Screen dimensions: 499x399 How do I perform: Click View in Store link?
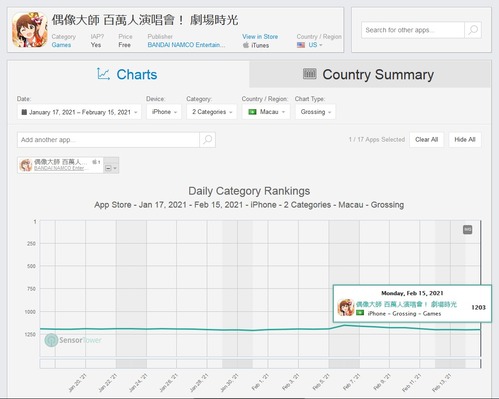[260, 37]
